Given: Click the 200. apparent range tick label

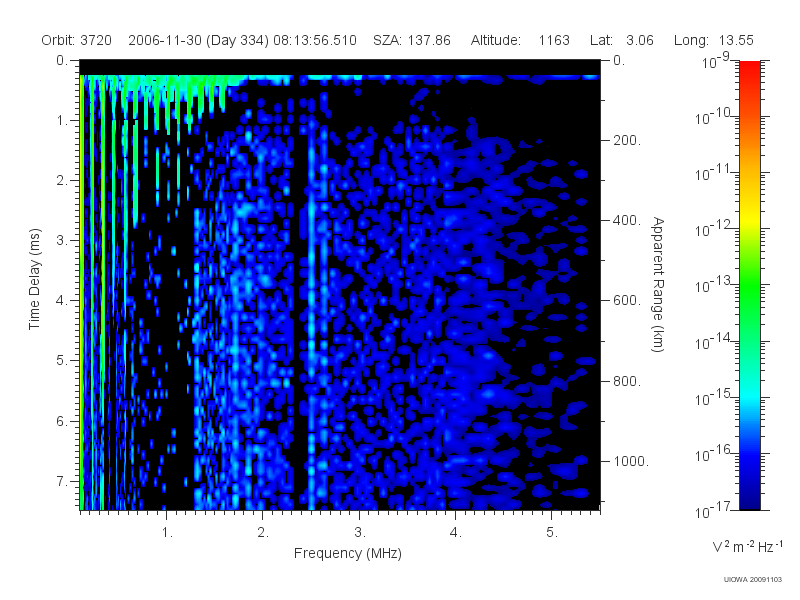Looking at the screenshot, I should coord(627,140).
